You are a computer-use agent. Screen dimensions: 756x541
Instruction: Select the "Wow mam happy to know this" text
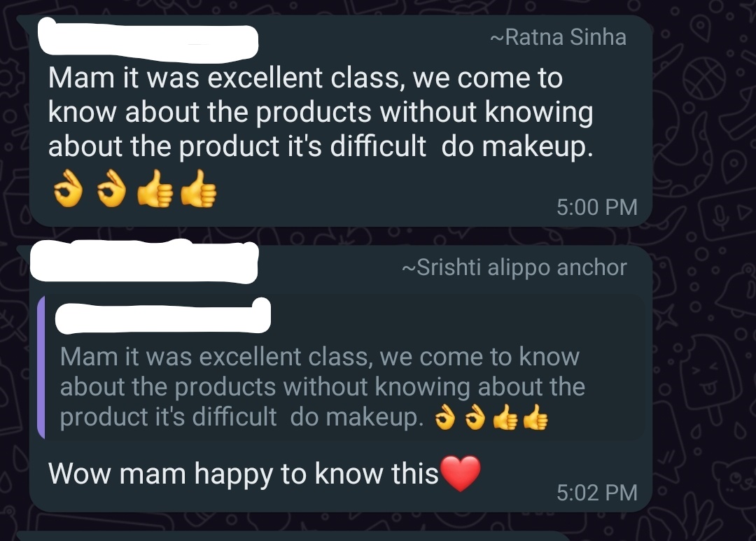[x=244, y=473]
